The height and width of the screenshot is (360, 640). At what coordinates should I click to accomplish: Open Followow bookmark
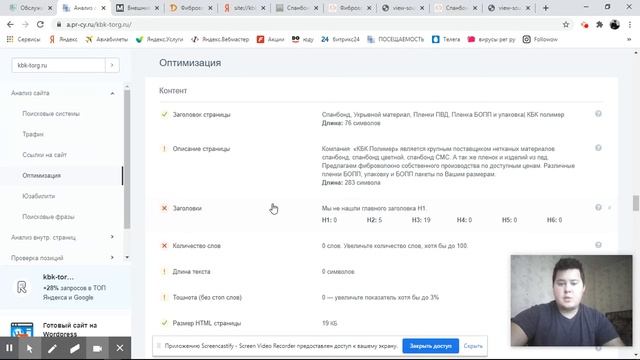coord(540,40)
